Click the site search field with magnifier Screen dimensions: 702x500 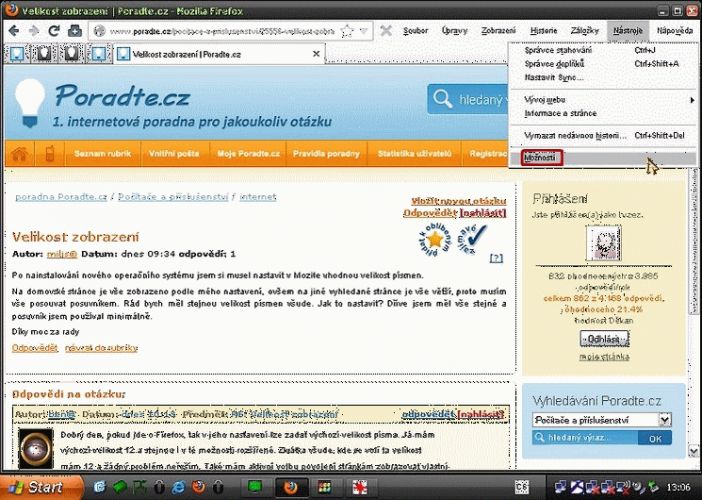tap(468, 99)
